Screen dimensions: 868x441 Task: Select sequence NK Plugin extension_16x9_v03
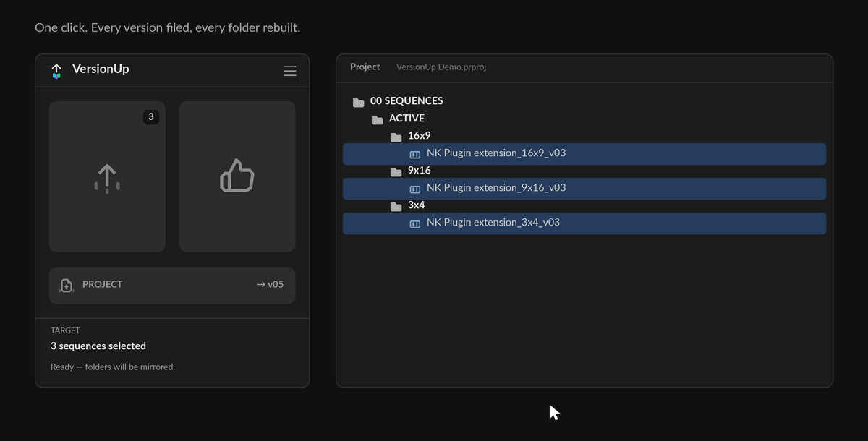coord(584,154)
